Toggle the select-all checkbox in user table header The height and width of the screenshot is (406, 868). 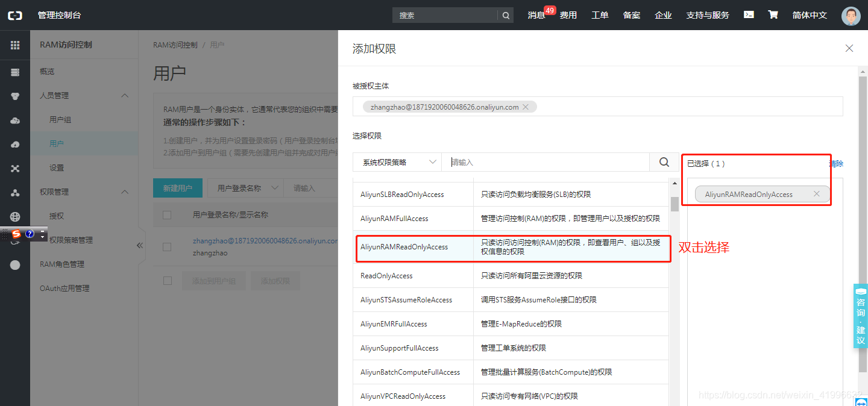click(x=167, y=214)
